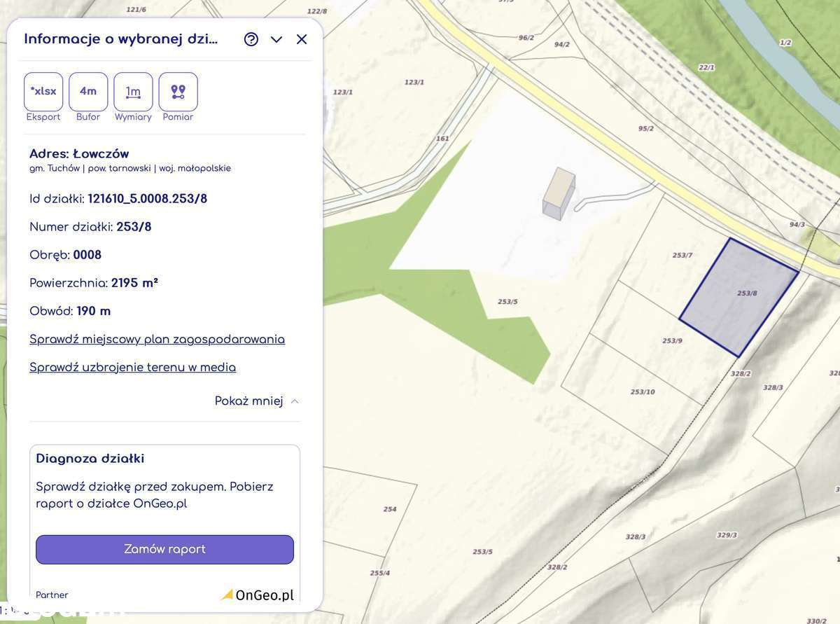Screen dimensions: 840x624
Task: Click parcel 254 on the map
Action: [x=390, y=509]
